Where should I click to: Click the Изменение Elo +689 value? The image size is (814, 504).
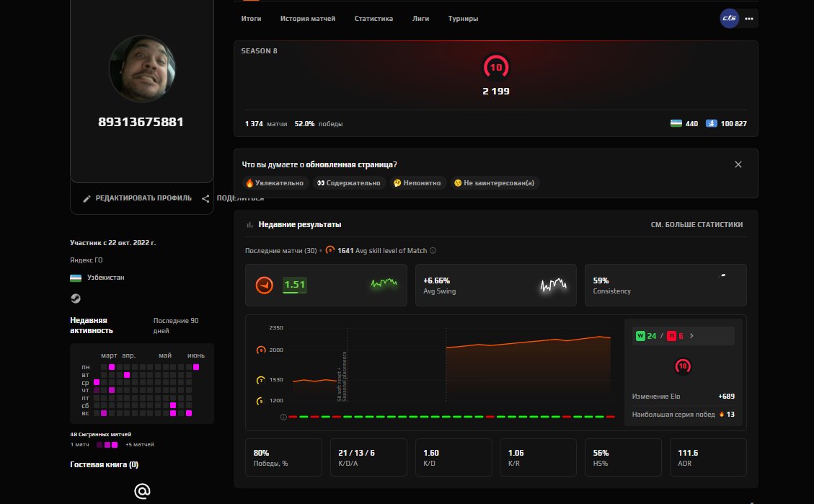coord(726,396)
